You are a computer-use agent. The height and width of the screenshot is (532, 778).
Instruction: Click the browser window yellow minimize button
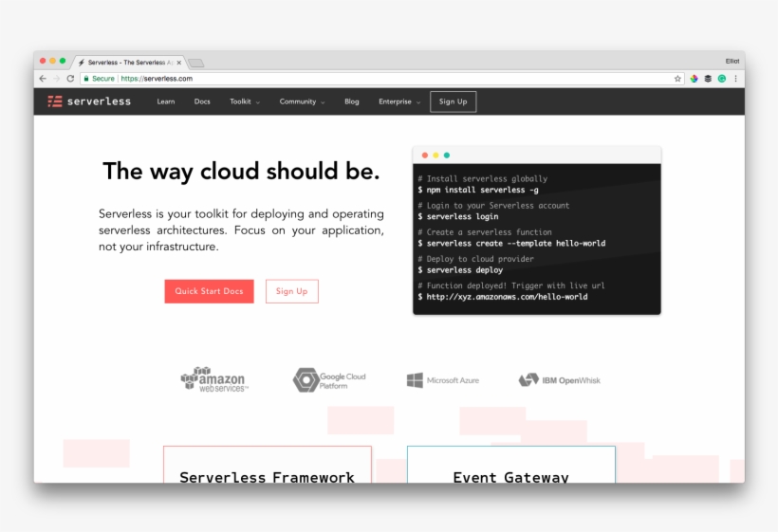(52, 61)
